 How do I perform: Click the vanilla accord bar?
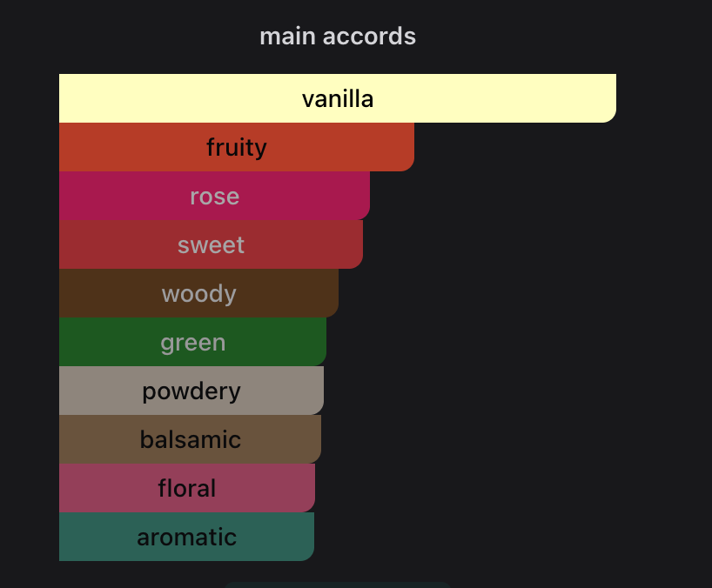tap(338, 98)
